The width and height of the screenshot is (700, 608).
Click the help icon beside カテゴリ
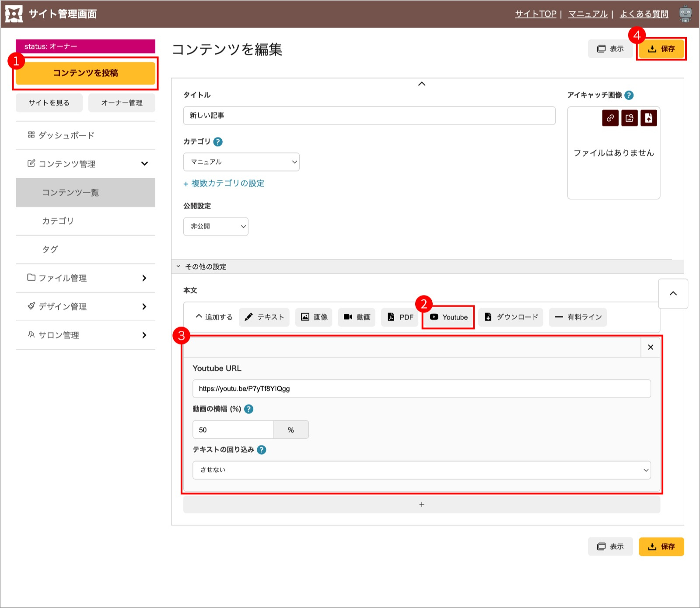[x=218, y=142]
